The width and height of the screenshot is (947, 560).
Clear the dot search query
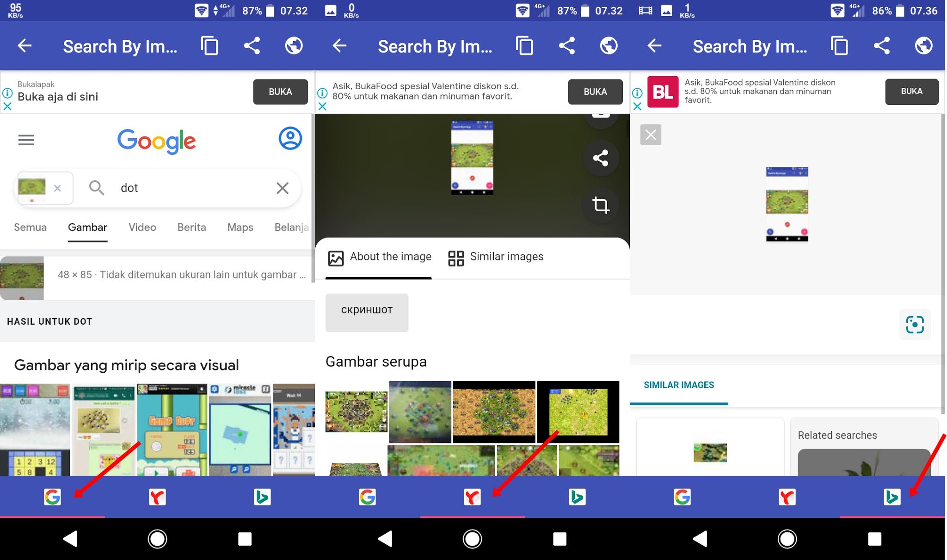(283, 188)
